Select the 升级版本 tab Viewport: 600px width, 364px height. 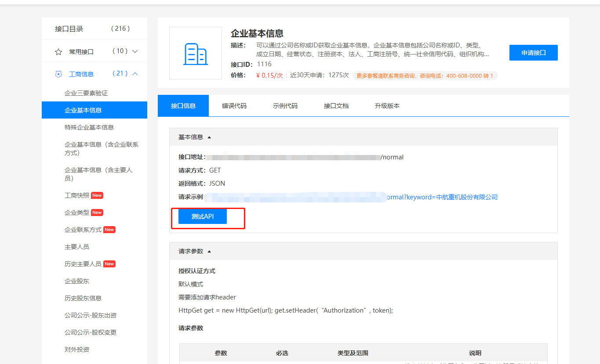point(387,106)
